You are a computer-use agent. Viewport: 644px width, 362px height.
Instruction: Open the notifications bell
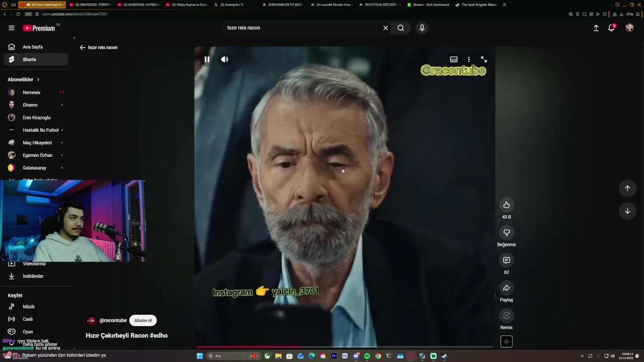[611, 28]
